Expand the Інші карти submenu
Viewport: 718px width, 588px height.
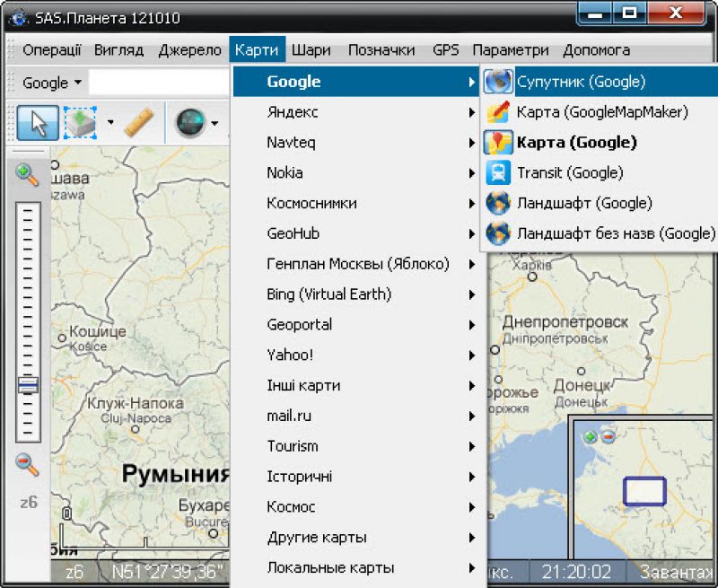[356, 385]
